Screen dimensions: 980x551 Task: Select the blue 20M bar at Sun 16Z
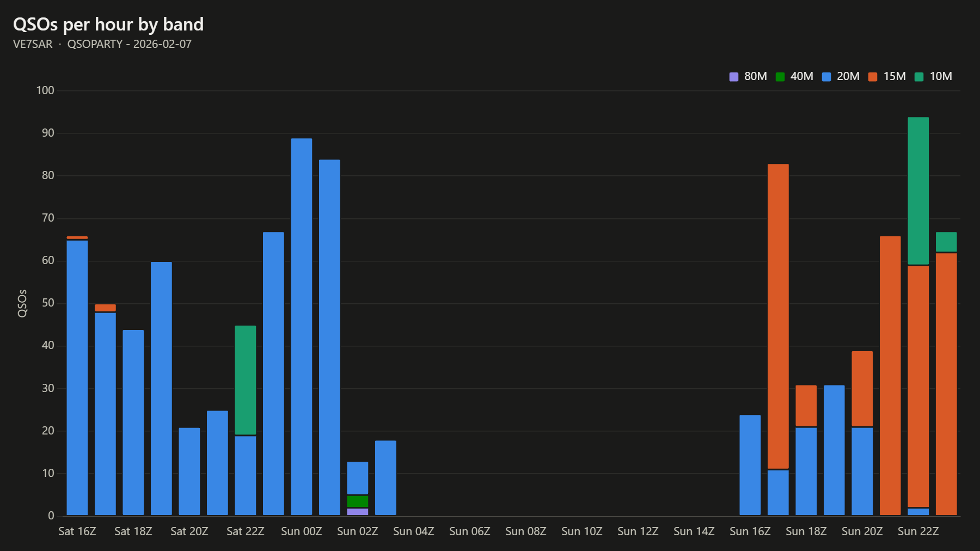[750, 465]
